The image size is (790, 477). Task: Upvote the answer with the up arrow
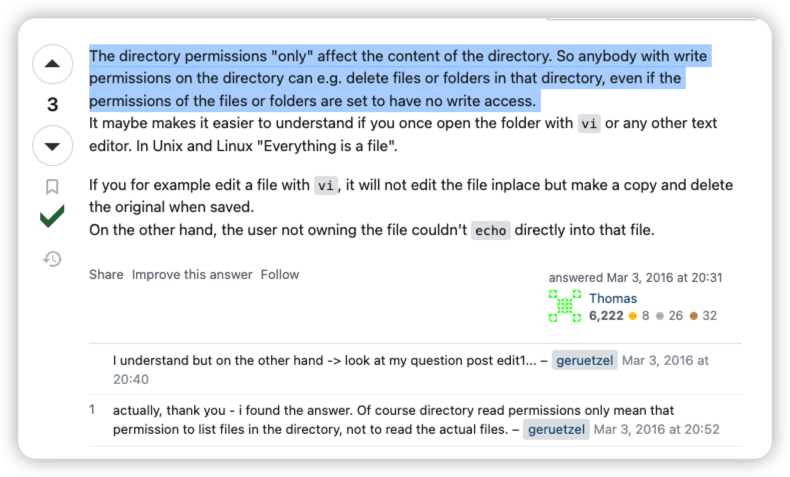tap(52, 65)
